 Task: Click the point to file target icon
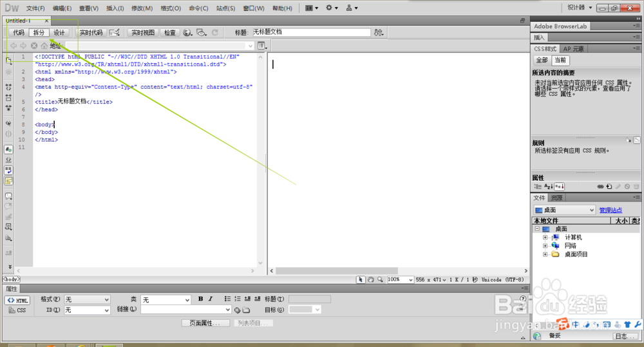click(237, 310)
